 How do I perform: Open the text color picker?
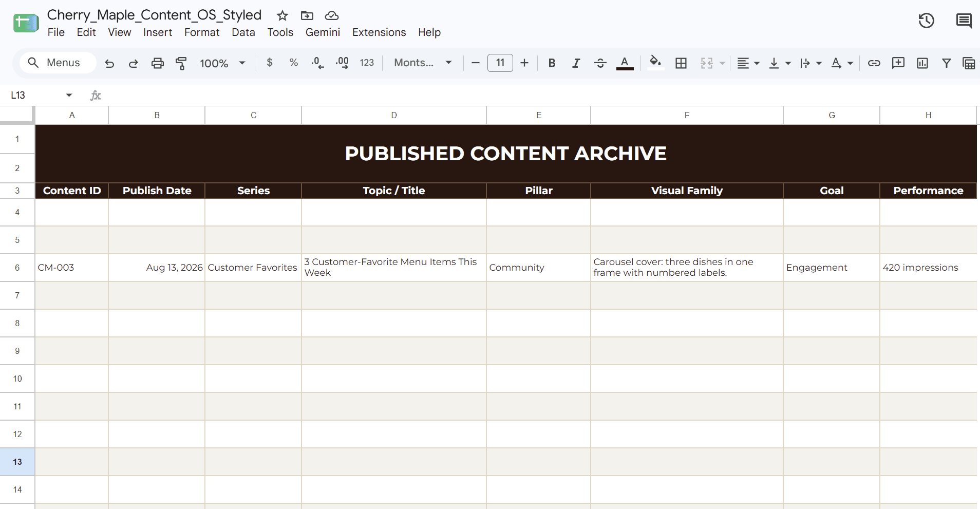coord(625,63)
